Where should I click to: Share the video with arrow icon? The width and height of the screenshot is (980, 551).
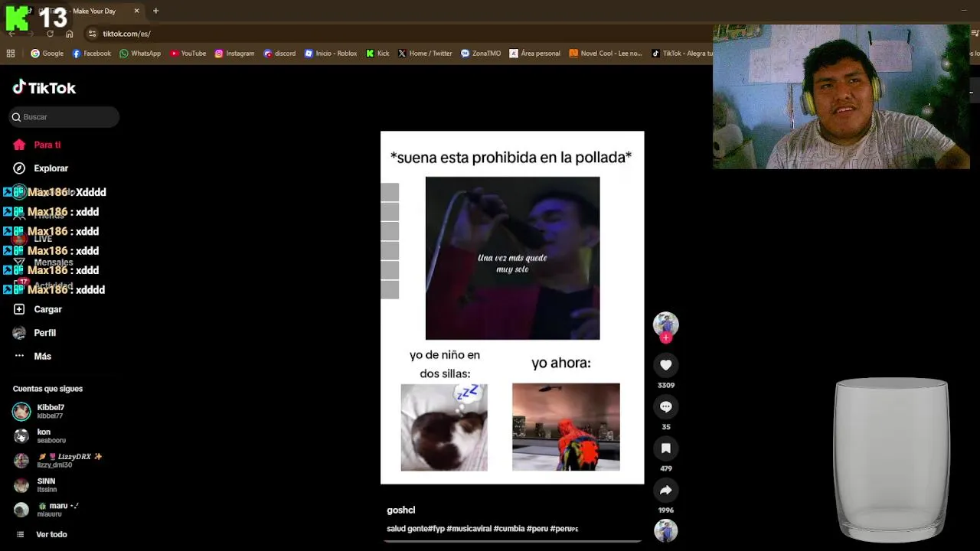point(666,490)
